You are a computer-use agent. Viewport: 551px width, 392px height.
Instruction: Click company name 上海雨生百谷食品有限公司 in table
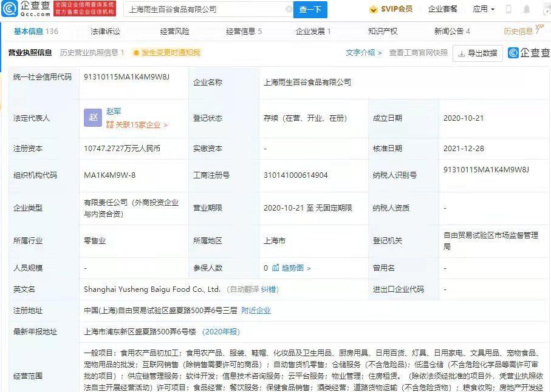[x=307, y=83]
